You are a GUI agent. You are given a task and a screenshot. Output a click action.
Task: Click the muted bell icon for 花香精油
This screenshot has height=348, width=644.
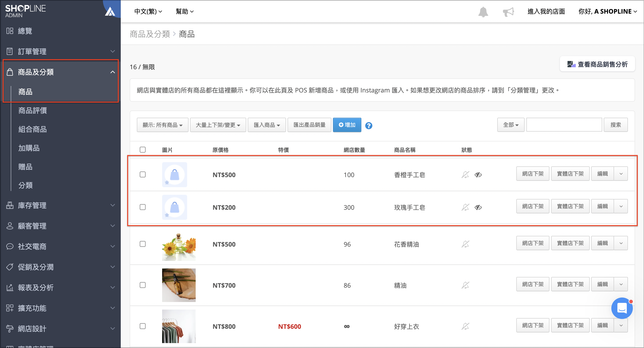(x=465, y=244)
